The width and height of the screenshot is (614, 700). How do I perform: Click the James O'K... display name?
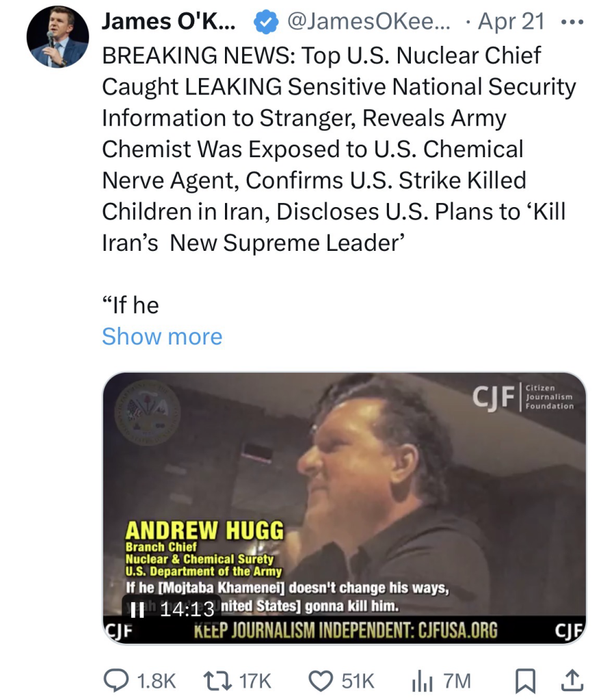[169, 22]
